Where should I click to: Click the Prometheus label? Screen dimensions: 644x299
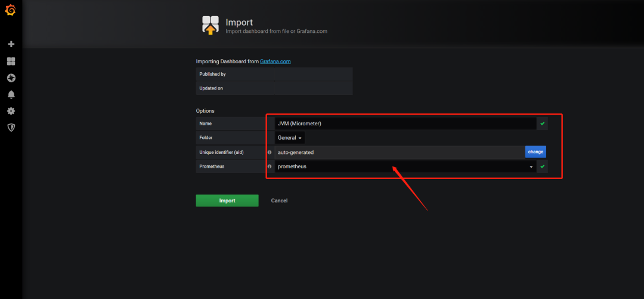click(x=212, y=167)
